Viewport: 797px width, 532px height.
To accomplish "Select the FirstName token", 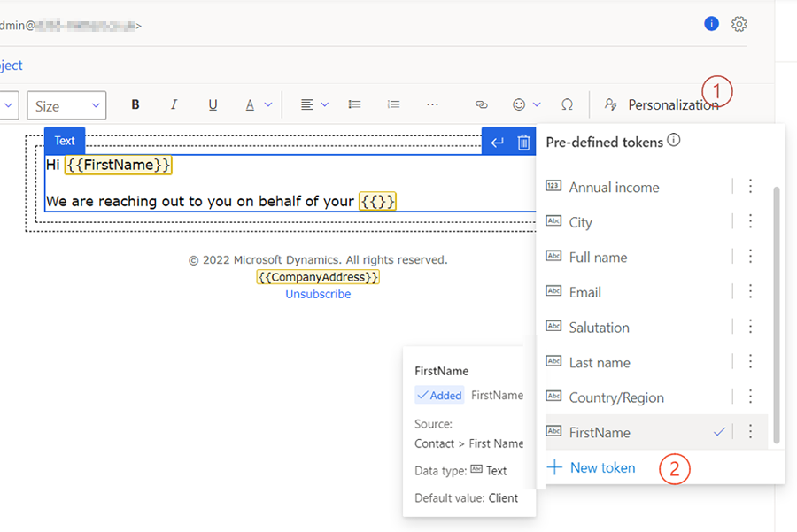I will 600,432.
